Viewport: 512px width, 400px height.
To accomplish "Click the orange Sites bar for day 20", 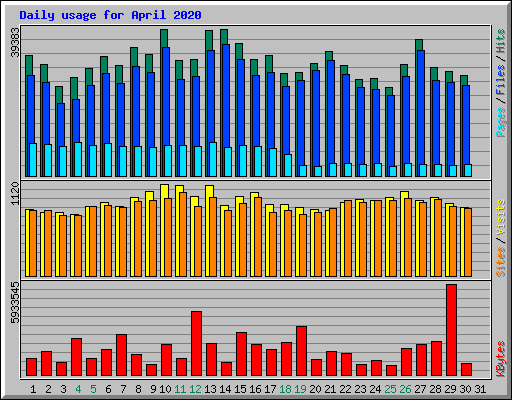I will (x=318, y=244).
